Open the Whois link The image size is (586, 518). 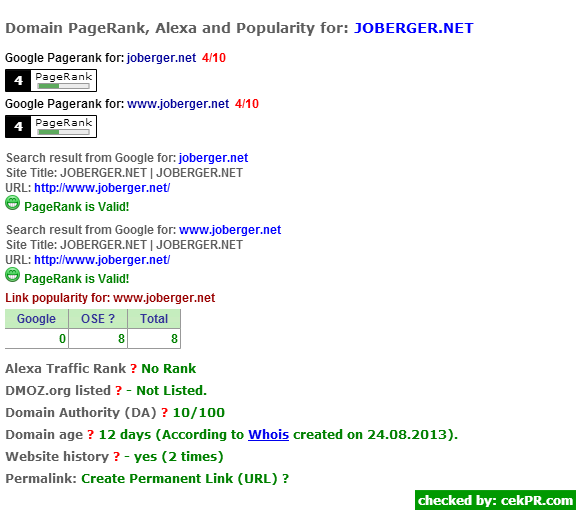268,435
